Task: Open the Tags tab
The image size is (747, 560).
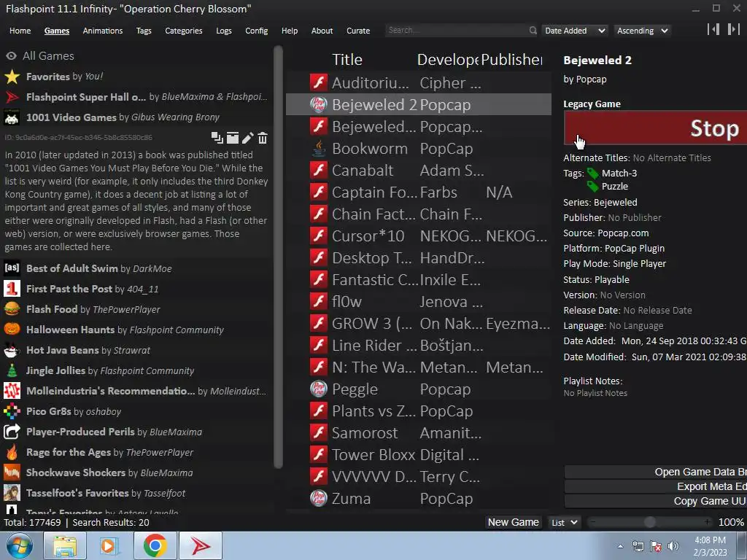Action: (x=144, y=31)
